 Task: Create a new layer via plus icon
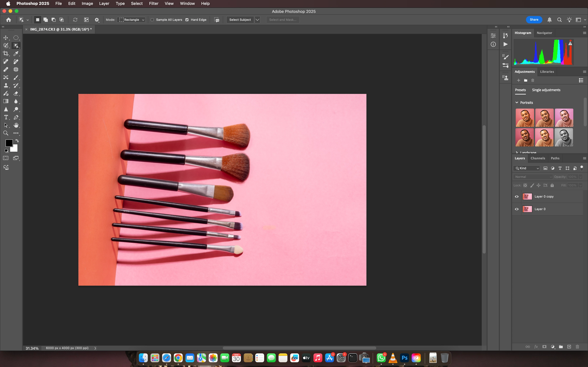(x=569, y=347)
